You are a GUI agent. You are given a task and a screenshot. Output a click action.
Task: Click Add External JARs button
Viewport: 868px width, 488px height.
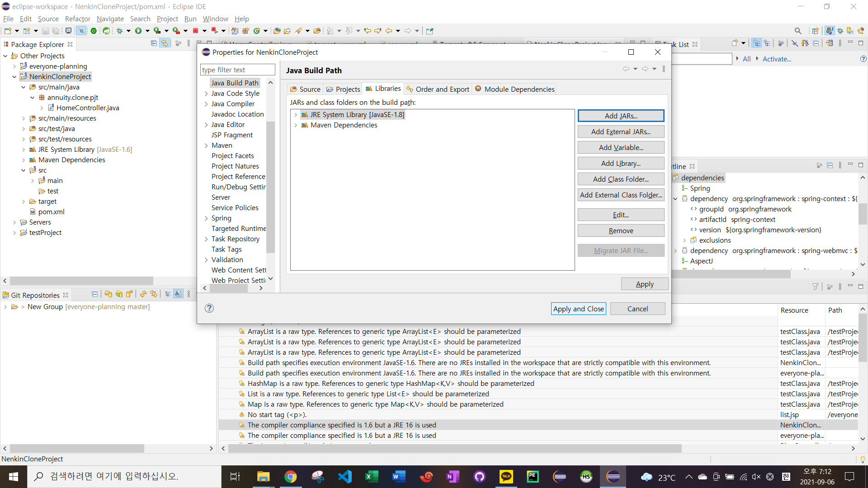click(620, 131)
